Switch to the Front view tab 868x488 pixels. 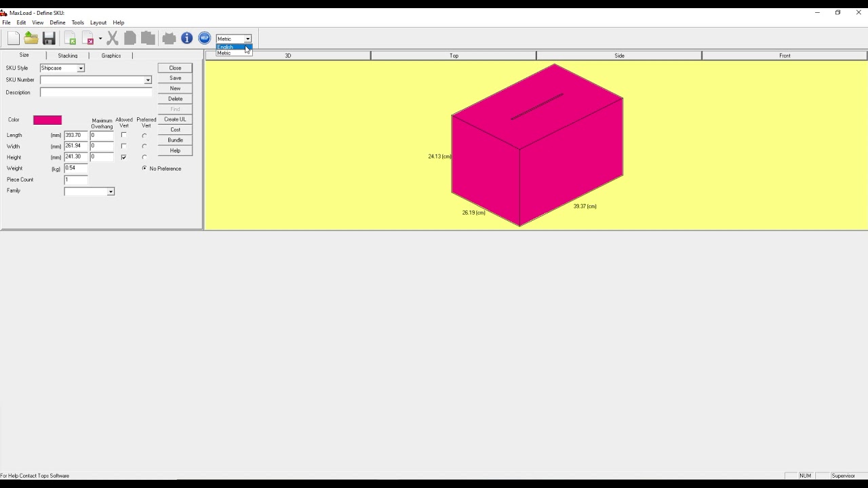[785, 56]
